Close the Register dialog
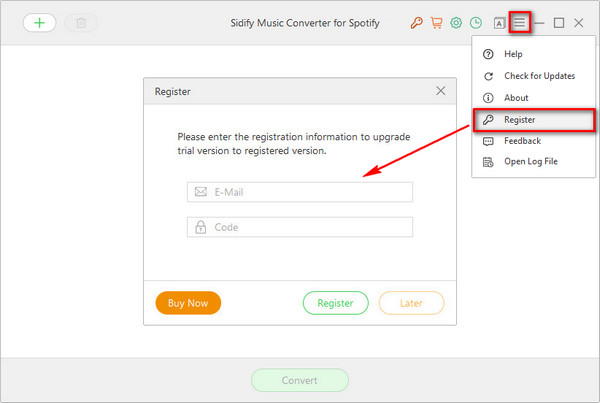The width and height of the screenshot is (600, 403). click(440, 91)
